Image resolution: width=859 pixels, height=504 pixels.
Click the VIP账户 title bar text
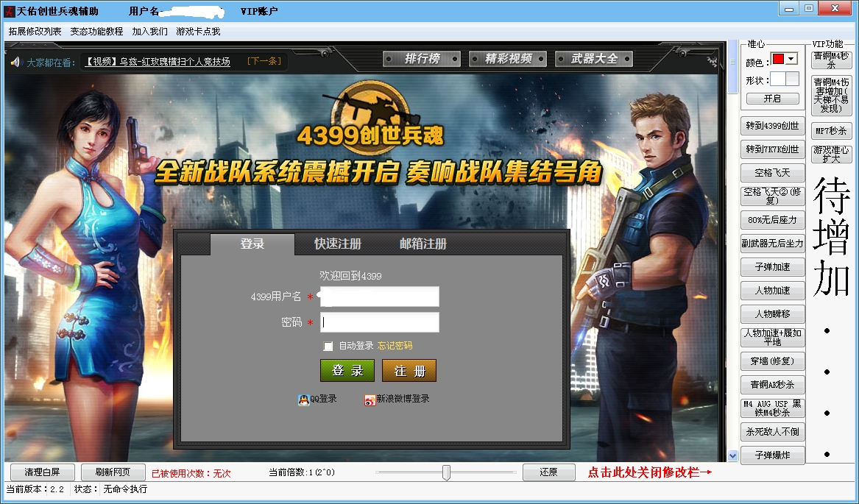[259, 11]
